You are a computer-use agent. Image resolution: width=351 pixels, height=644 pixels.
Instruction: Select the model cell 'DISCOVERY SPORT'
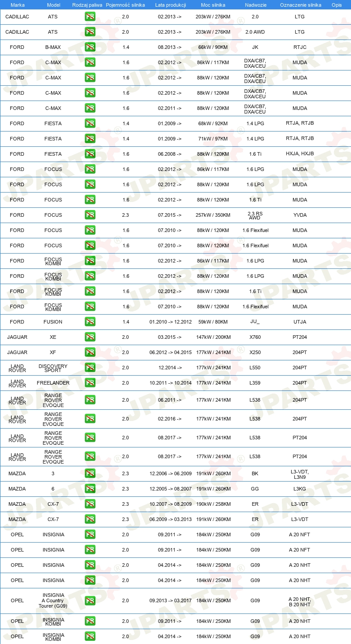(53, 368)
